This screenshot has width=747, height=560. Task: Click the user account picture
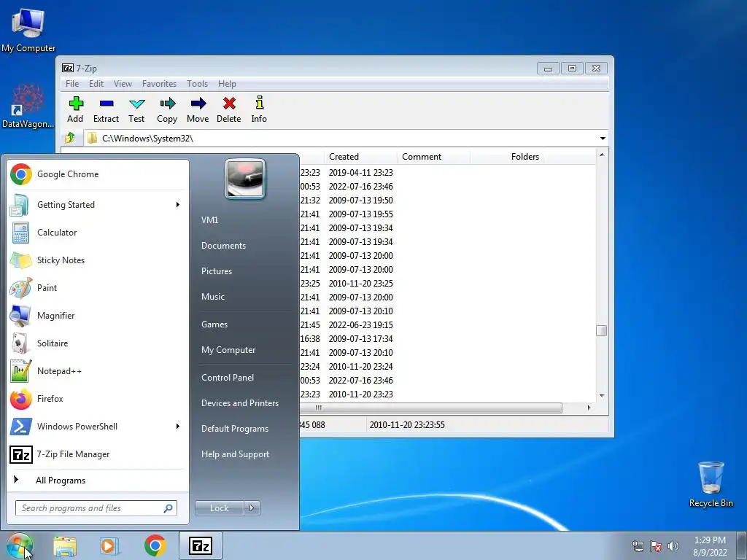245,179
